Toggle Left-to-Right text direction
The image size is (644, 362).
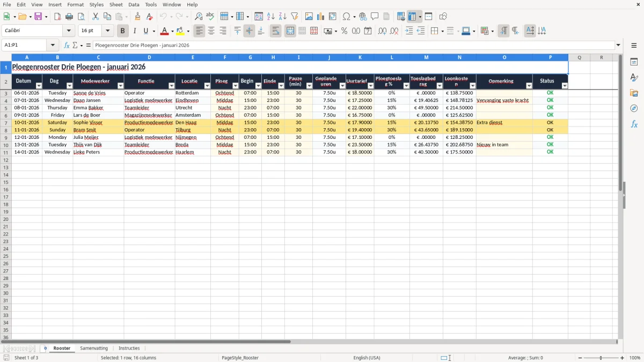pos(503,31)
